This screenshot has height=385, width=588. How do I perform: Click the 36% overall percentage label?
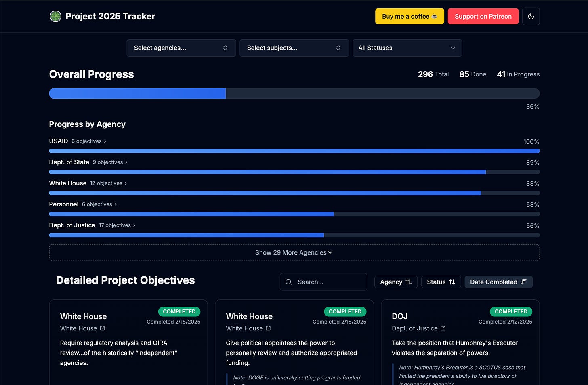(533, 107)
